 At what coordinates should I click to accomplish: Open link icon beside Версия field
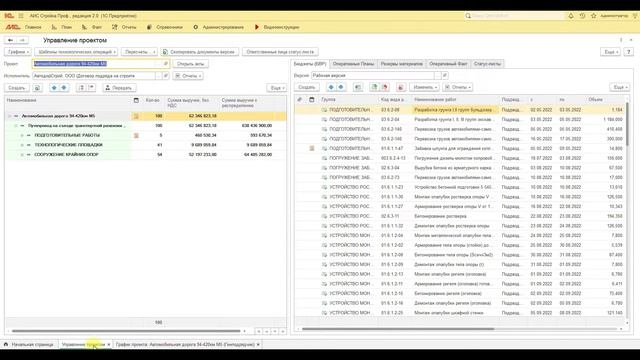pyautogui.click(x=445, y=75)
